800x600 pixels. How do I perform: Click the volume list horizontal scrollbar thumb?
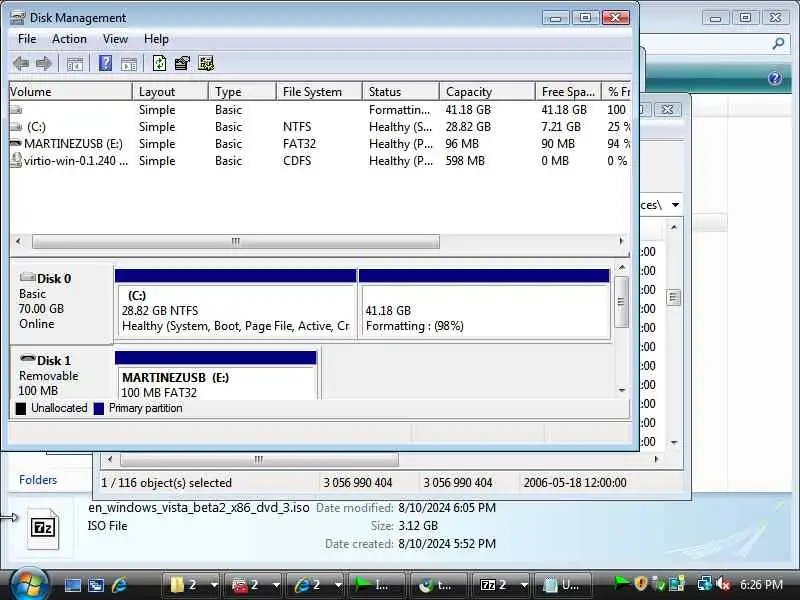coord(236,241)
